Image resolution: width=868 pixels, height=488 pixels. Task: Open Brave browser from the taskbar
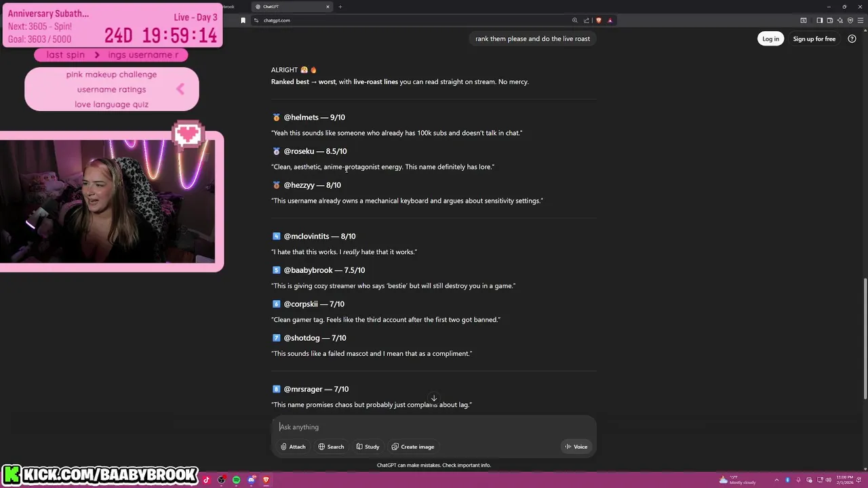(266, 480)
